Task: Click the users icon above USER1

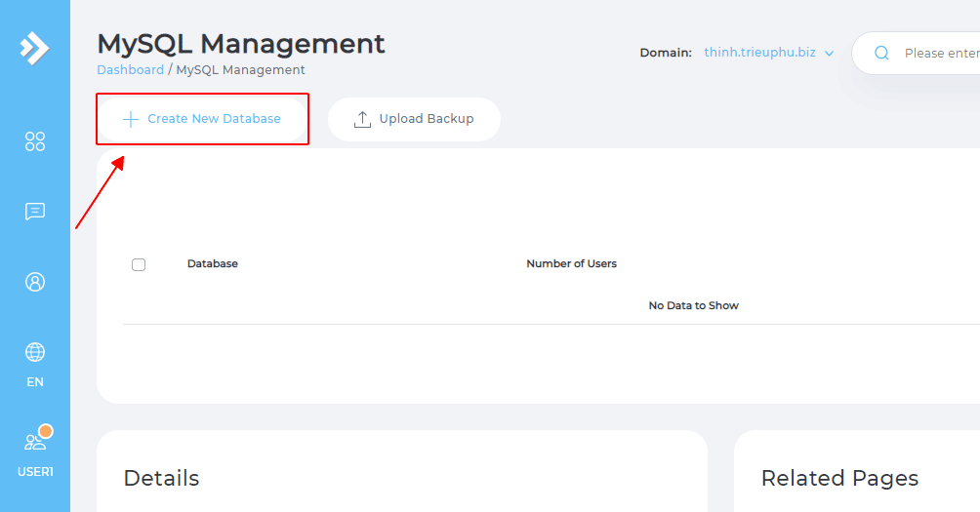Action: 34,442
